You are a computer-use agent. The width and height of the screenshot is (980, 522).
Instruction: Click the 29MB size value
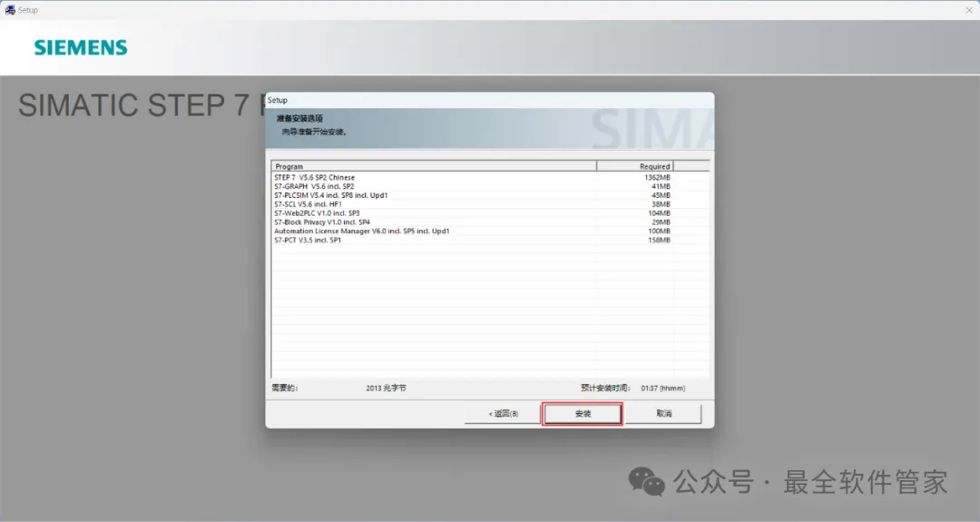pos(661,222)
